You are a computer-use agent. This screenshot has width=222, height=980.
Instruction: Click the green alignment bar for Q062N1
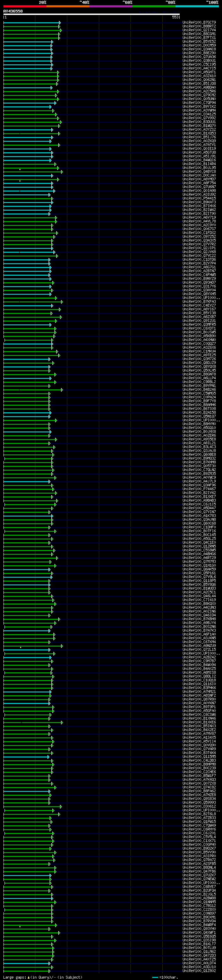click(x=31, y=80)
